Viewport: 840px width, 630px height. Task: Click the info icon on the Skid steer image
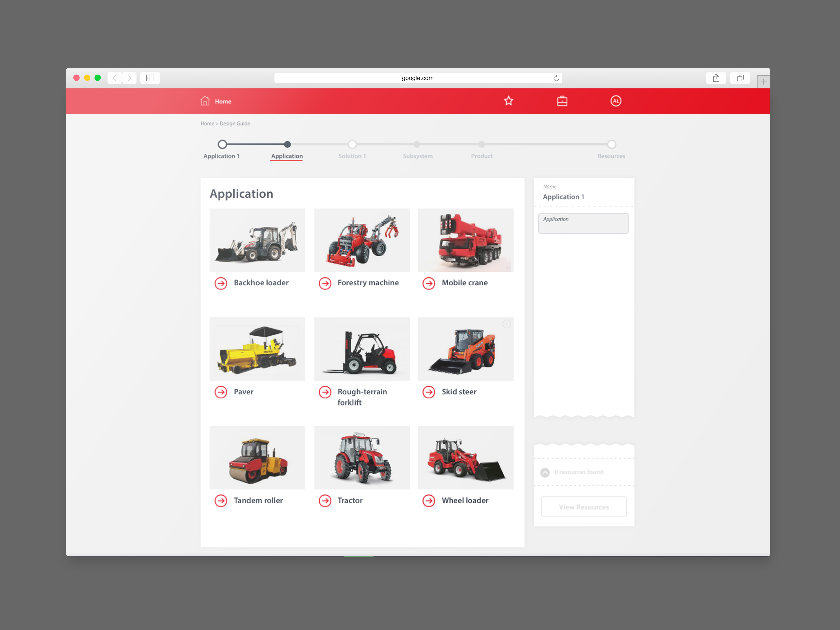tap(507, 324)
